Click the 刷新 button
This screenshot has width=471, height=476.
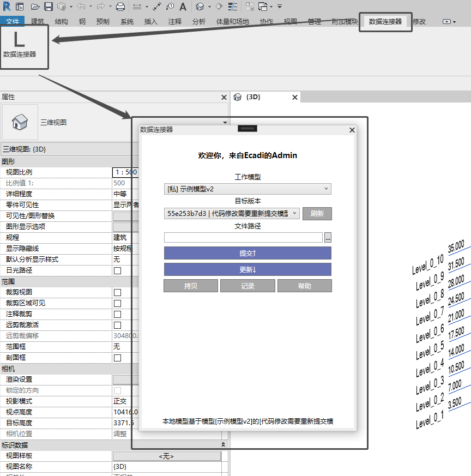tap(317, 214)
